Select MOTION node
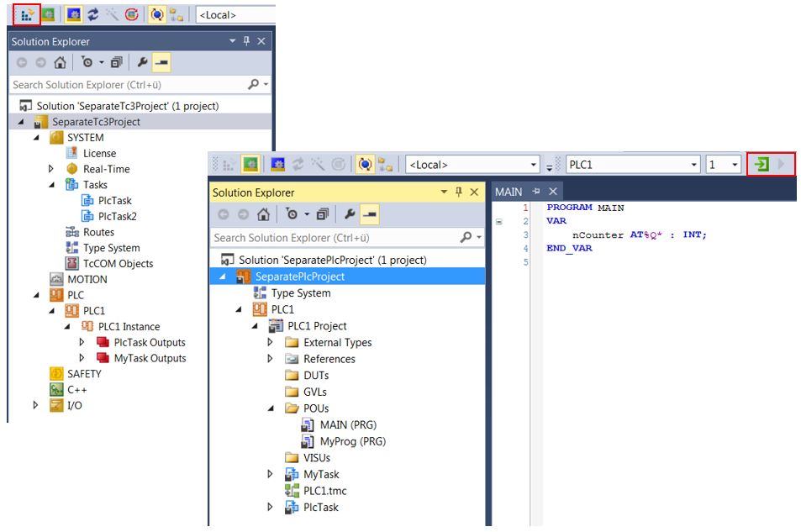Image resolution: width=801 pixels, height=532 pixels. (87, 280)
